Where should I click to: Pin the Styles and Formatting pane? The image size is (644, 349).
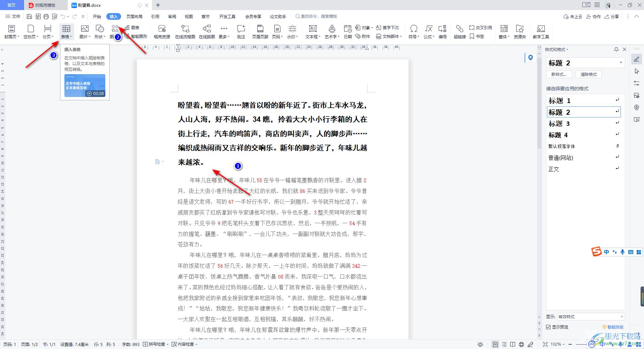coord(616,49)
